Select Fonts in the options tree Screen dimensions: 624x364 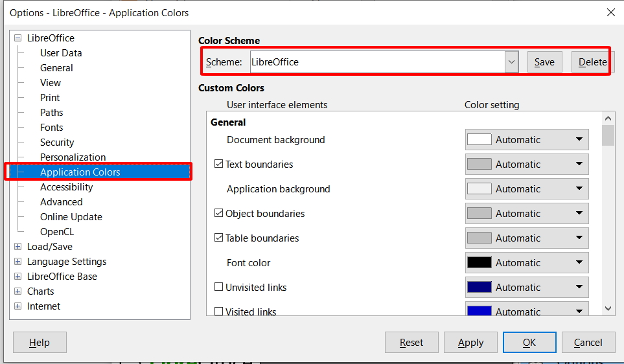(x=51, y=128)
